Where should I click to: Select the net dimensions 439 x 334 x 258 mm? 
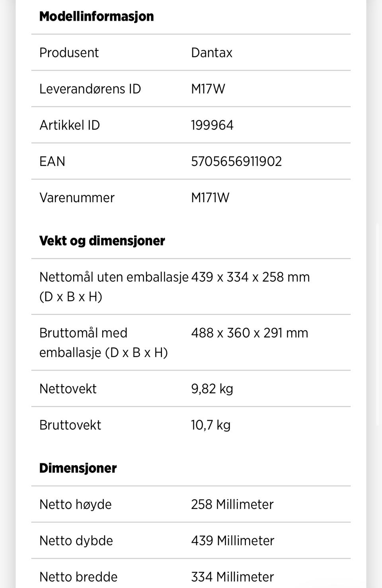pyautogui.click(x=250, y=277)
